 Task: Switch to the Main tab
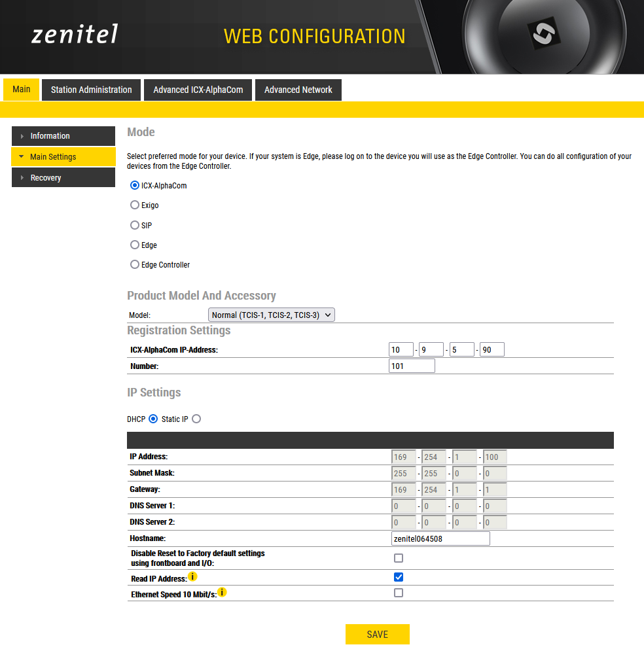pyautogui.click(x=21, y=90)
